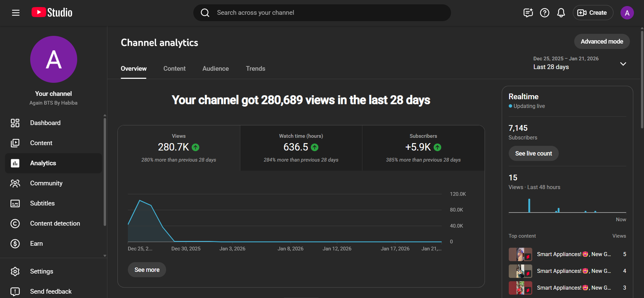Click the Advanced mode button
The width and height of the screenshot is (644, 298).
pos(602,42)
